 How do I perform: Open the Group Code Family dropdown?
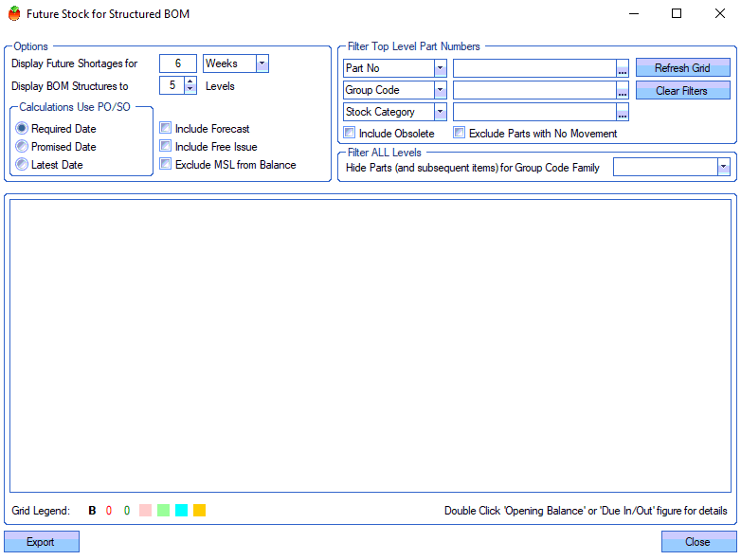(723, 167)
